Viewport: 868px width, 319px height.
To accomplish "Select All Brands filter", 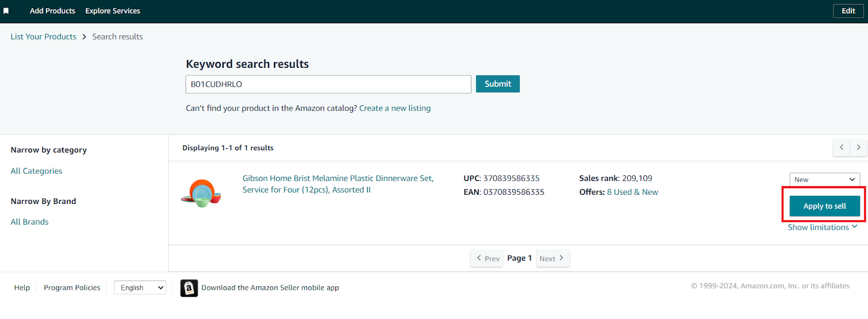I will (x=30, y=222).
